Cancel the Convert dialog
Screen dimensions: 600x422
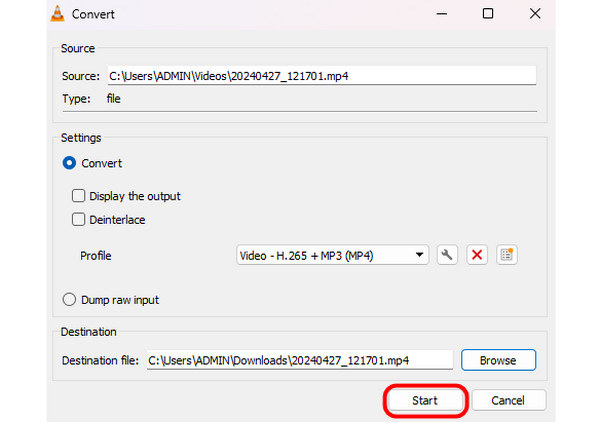508,401
